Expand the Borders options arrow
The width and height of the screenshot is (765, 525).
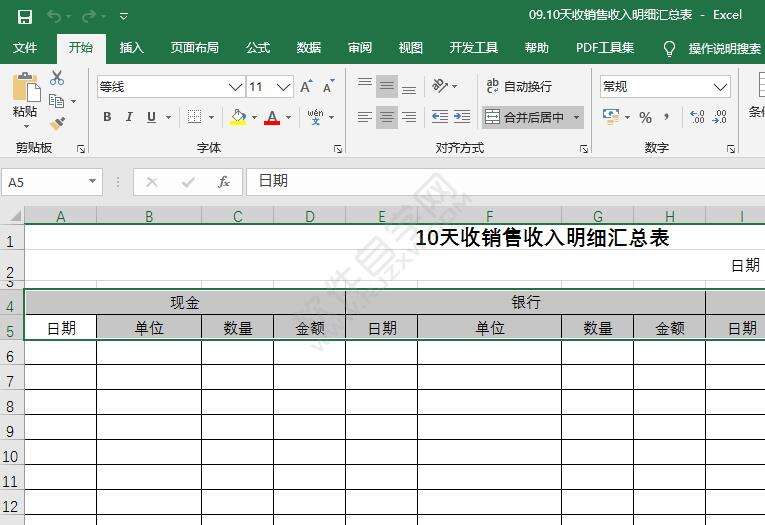[211, 117]
